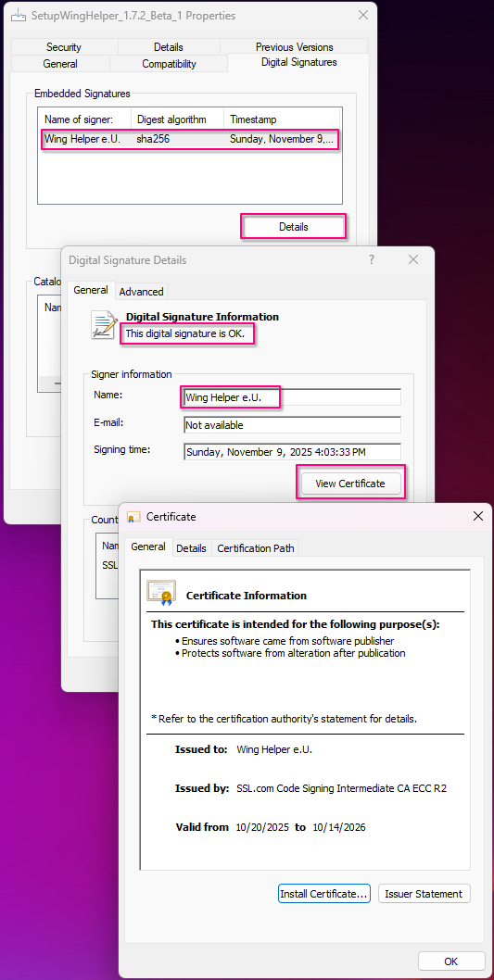
Task: Click the Name of signer column header
Action: pyautogui.click(x=85, y=119)
